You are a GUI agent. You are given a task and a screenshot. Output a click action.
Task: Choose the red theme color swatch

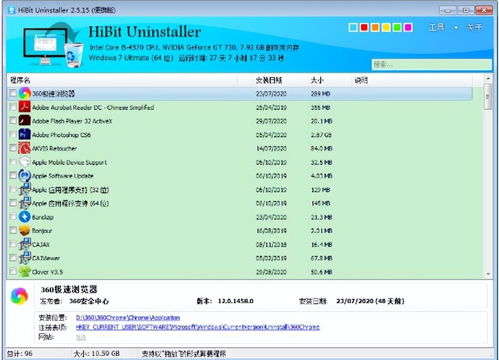pos(364,27)
